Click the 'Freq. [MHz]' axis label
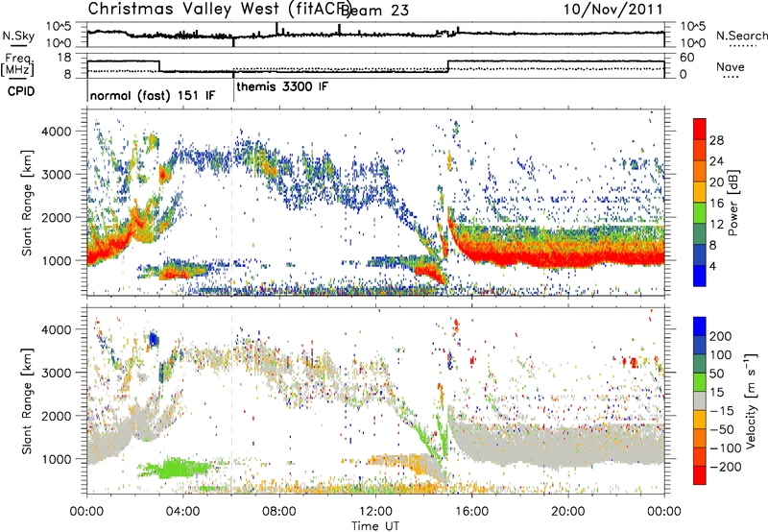 click(18, 64)
